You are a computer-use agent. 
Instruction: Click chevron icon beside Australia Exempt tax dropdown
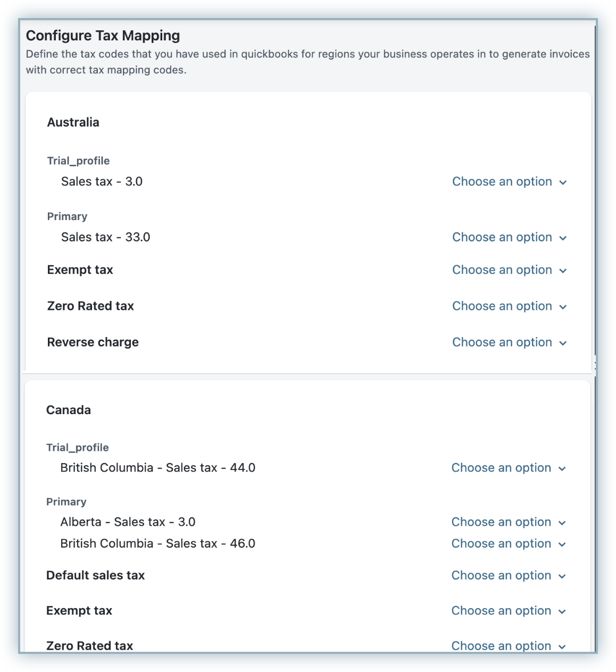click(x=563, y=271)
